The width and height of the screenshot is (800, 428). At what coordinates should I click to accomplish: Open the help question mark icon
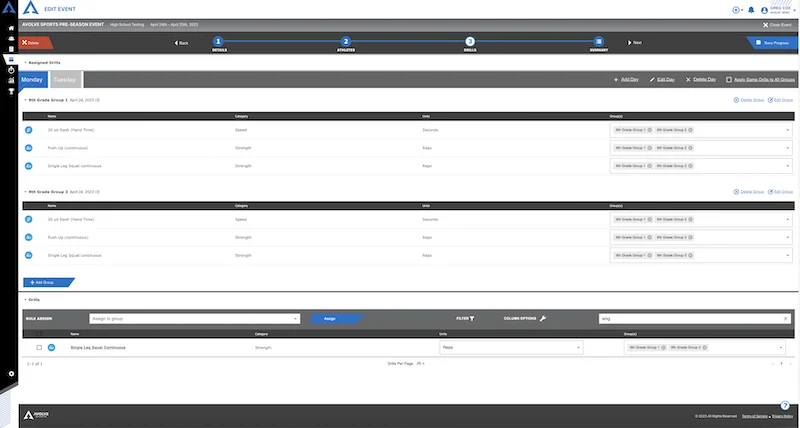click(x=785, y=406)
